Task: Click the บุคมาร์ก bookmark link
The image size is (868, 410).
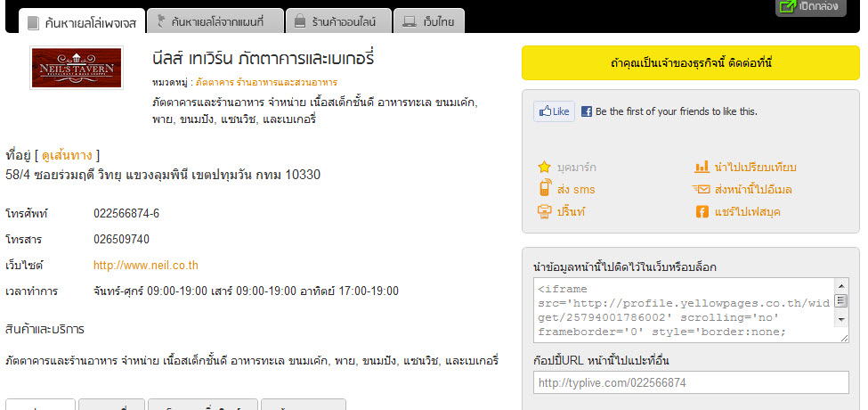Action: pyautogui.click(x=576, y=168)
